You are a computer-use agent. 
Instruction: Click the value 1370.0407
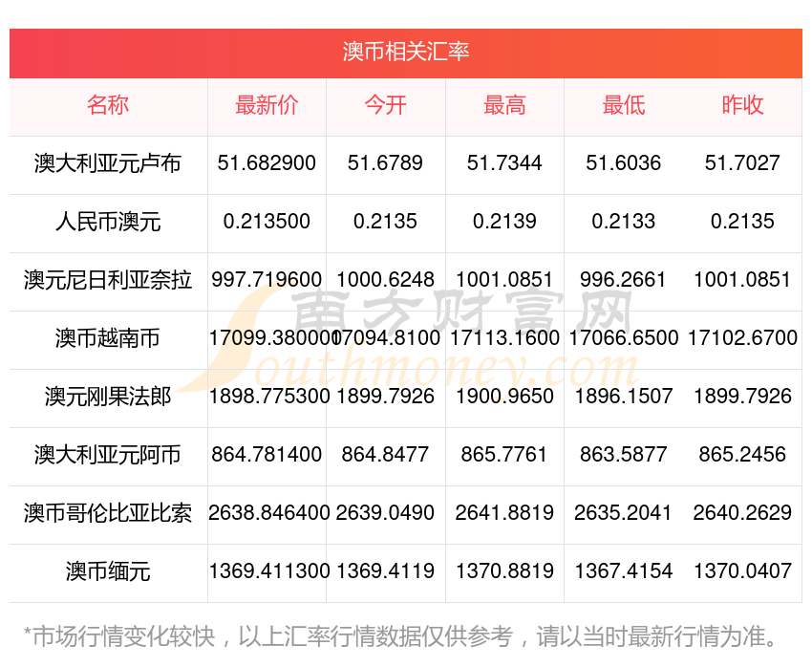pos(742,571)
